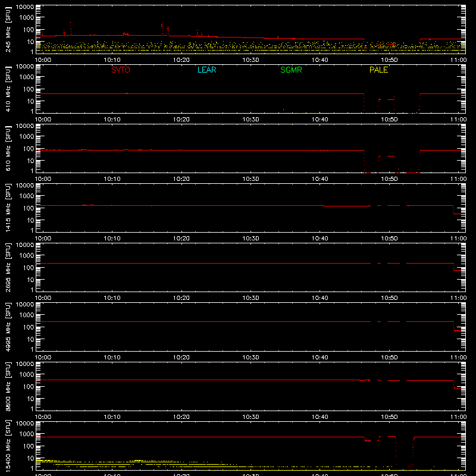
Task: Select the 4995 MHz [SFU] axis title
Action: pos(8,327)
